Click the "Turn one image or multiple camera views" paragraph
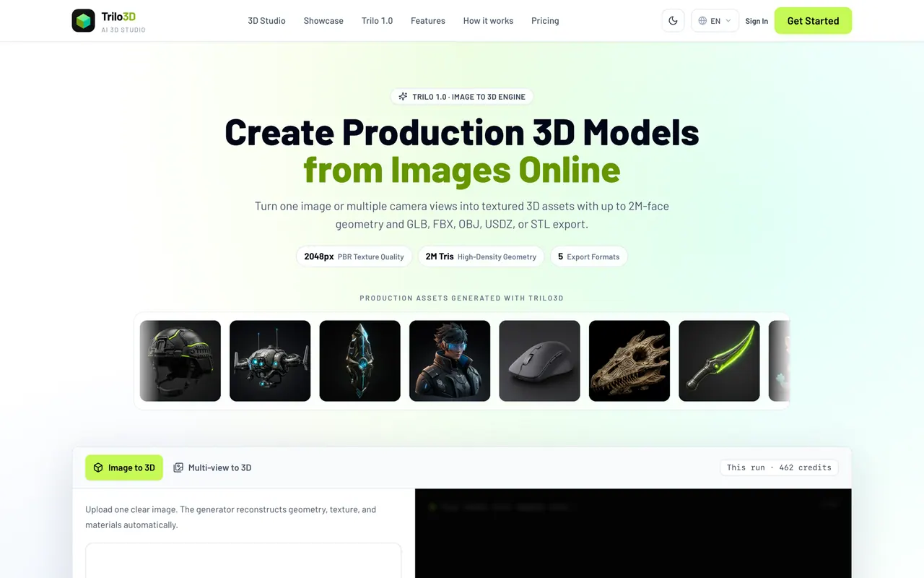 [x=462, y=215]
